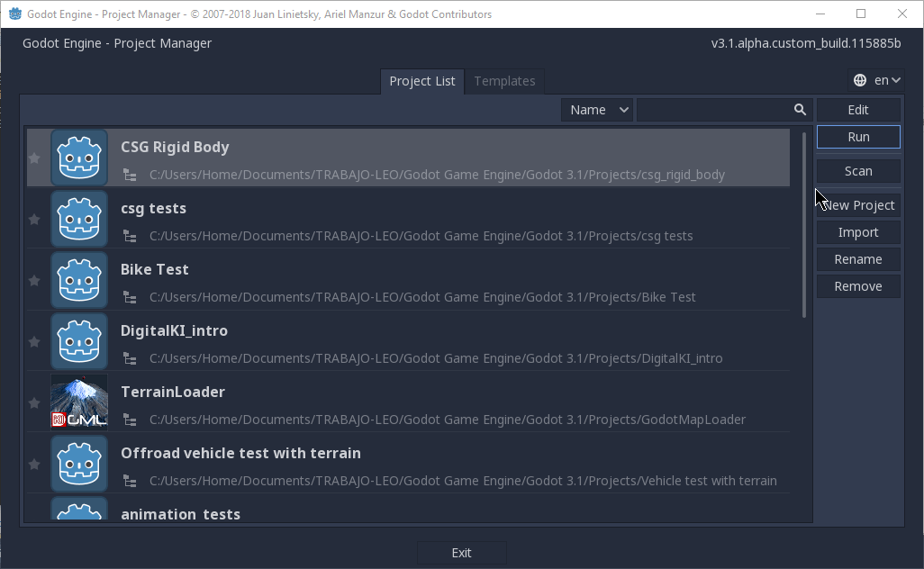924x569 pixels.
Task: Click the path ending in Projects/Bike Test
Action: pyautogui.click(x=422, y=297)
